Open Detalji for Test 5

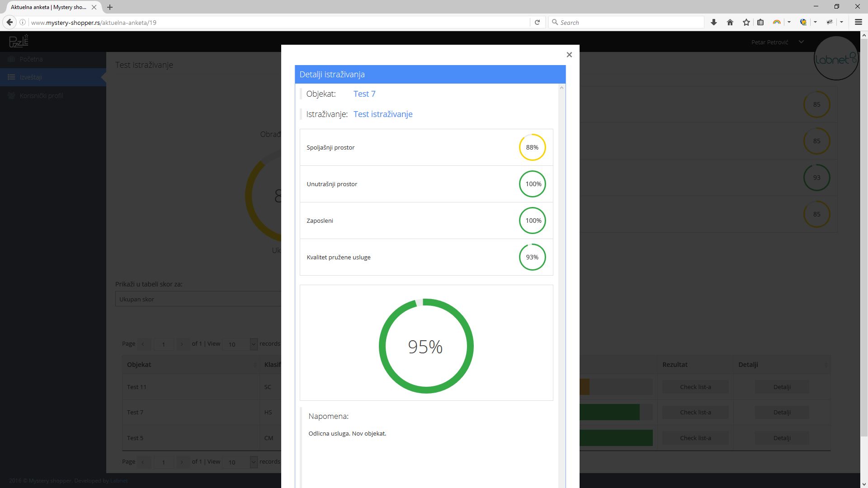pyautogui.click(x=782, y=438)
